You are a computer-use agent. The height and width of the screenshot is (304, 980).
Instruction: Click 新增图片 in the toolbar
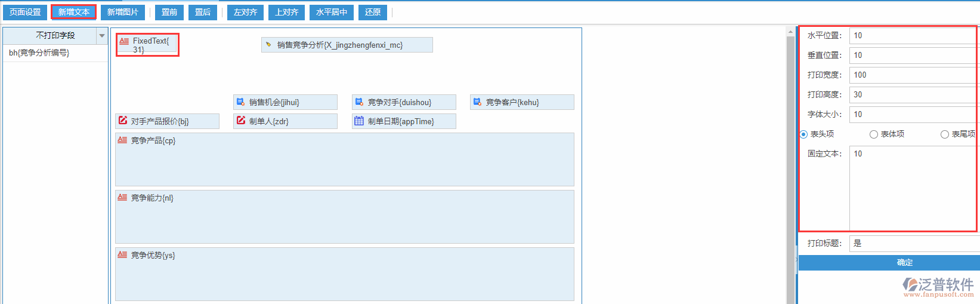point(123,12)
